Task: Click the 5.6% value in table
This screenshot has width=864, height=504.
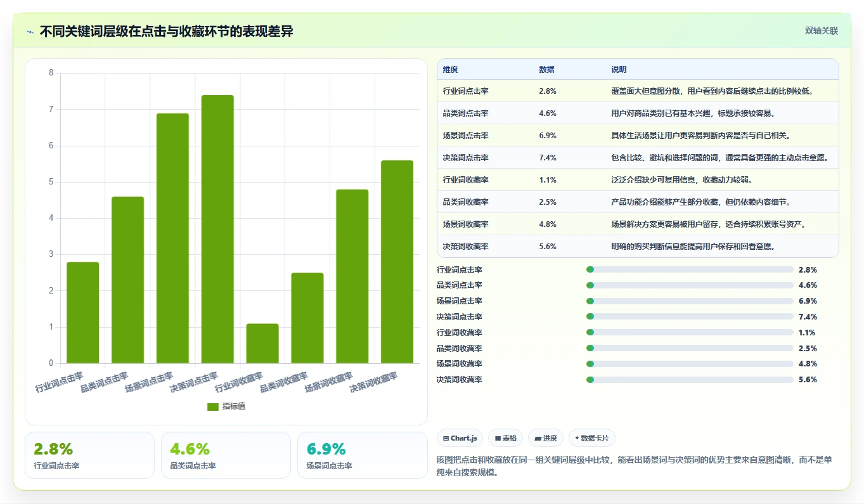Action: tap(548, 247)
